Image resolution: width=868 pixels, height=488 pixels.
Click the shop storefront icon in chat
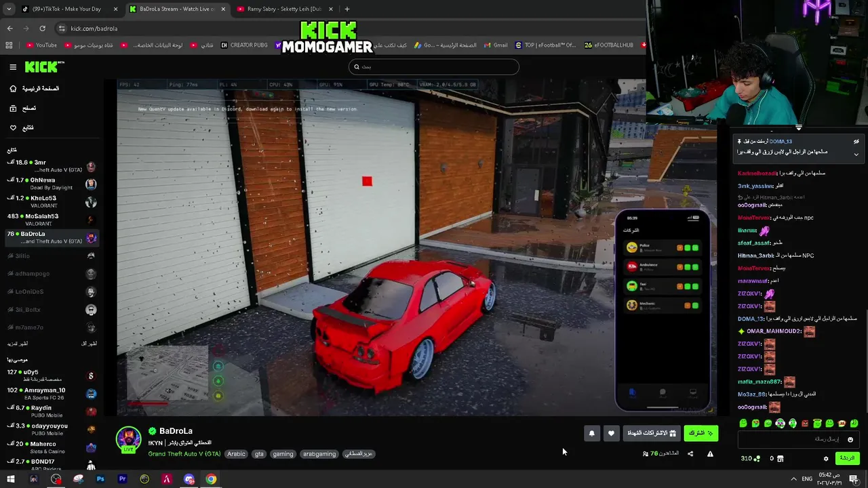pyautogui.click(x=780, y=459)
